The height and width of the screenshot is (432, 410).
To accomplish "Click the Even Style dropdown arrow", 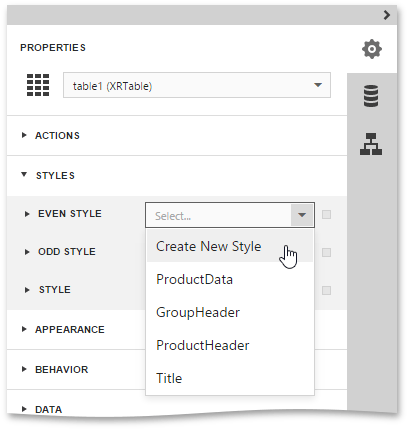I will pyautogui.click(x=302, y=215).
